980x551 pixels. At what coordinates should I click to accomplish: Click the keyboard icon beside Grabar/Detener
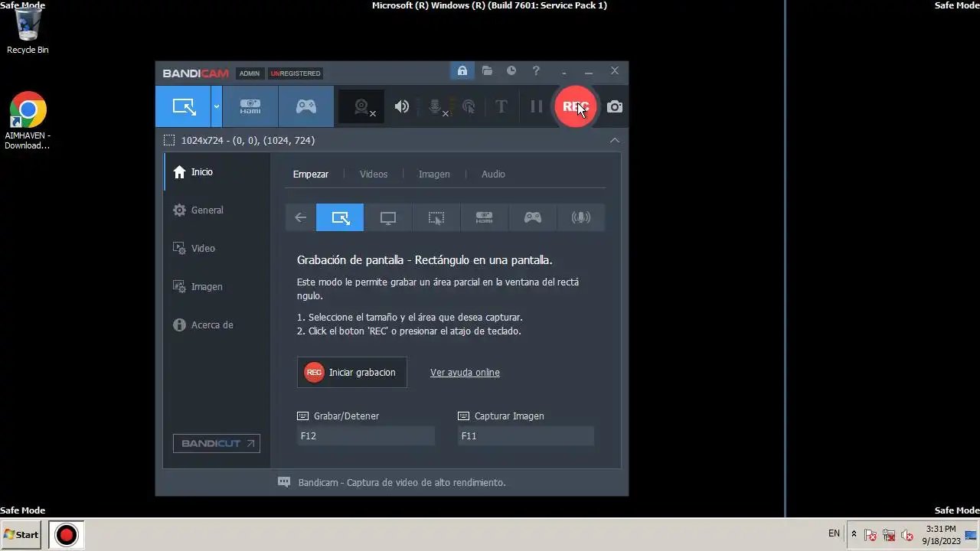pyautogui.click(x=302, y=416)
